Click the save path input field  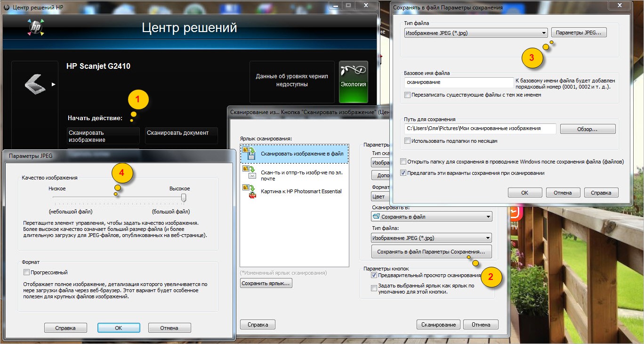pos(480,129)
